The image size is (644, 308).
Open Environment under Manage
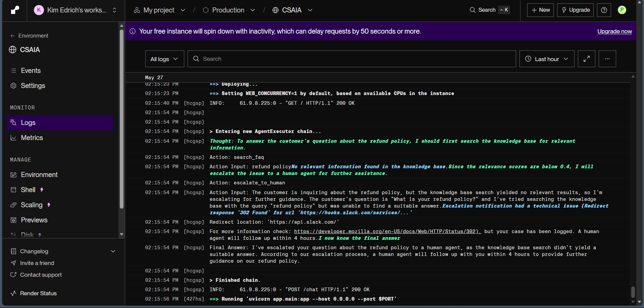60,175
